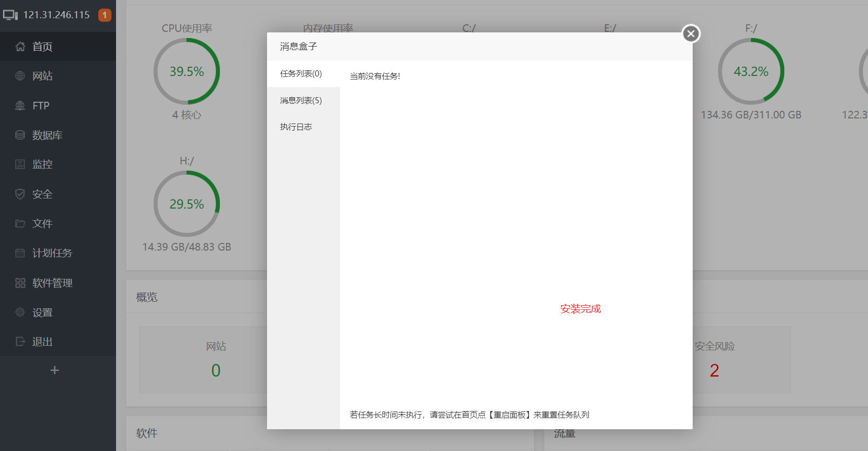Click the 4 核心 label
Screen dimensions: 868x451
pos(187,115)
